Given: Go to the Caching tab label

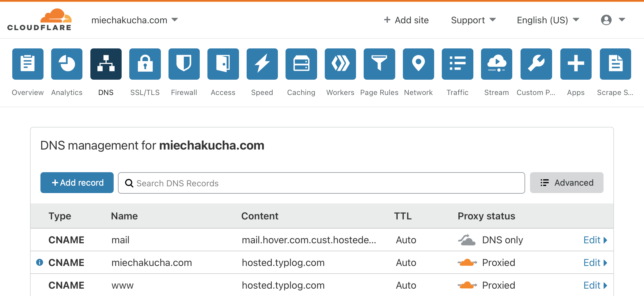Looking at the screenshot, I should (x=301, y=93).
